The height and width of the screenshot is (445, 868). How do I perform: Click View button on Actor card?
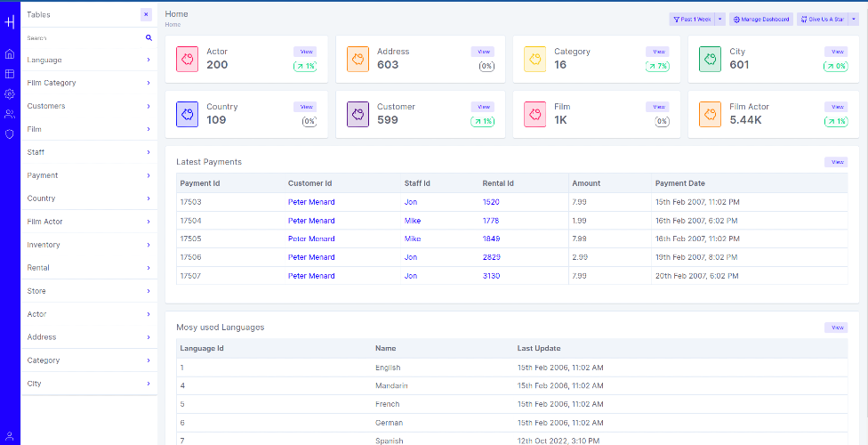click(x=305, y=52)
